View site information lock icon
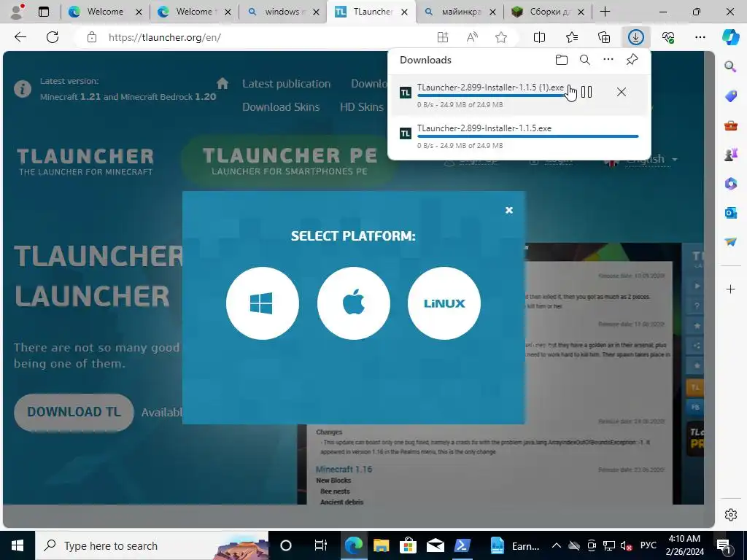 [x=92, y=37]
